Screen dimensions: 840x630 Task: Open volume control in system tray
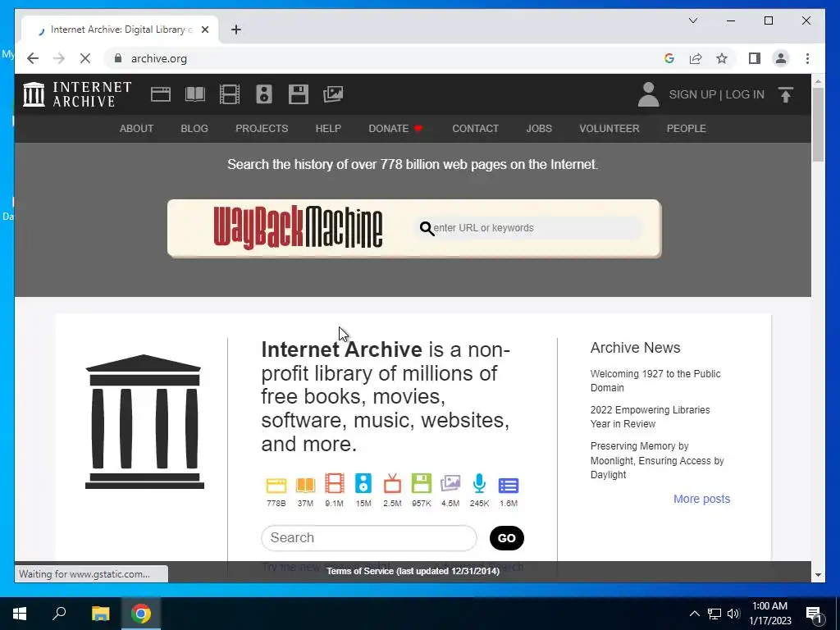point(733,614)
